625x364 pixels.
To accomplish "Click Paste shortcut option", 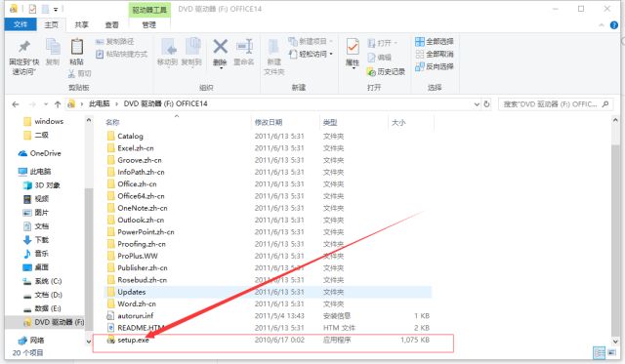I will click(x=121, y=54).
